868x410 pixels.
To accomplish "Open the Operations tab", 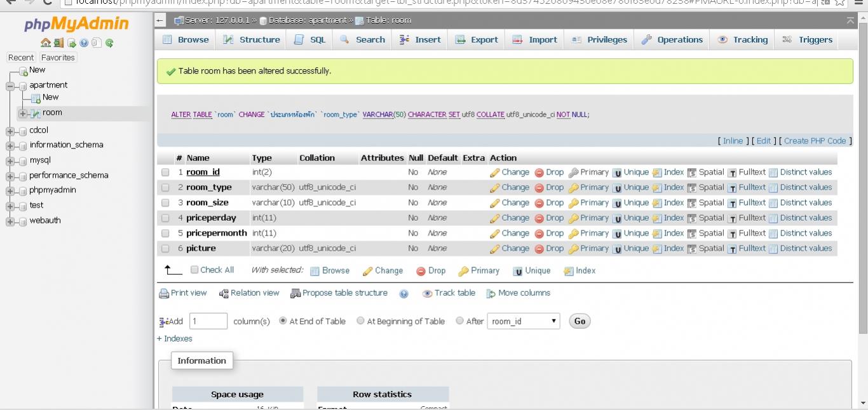I will 672,39.
